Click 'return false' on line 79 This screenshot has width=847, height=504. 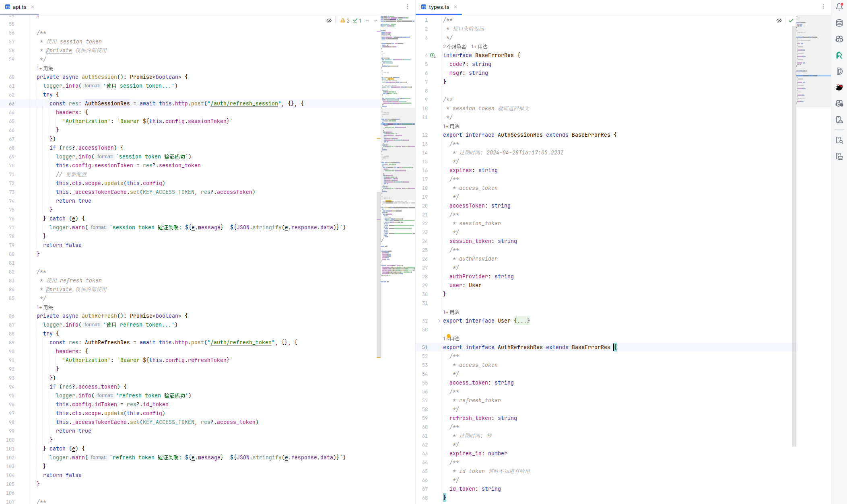(x=62, y=245)
